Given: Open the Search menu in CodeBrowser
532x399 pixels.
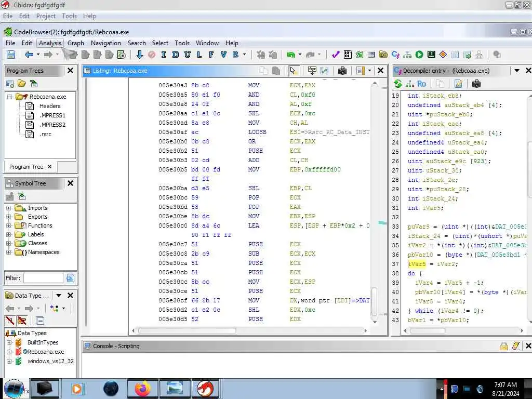Looking at the screenshot, I should click(x=137, y=43).
